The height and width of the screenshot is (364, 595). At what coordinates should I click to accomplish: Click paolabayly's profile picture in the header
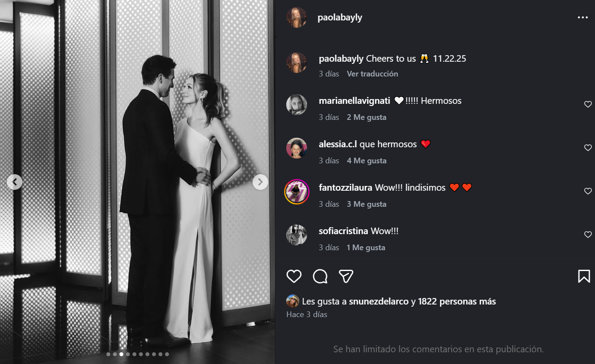point(297,17)
